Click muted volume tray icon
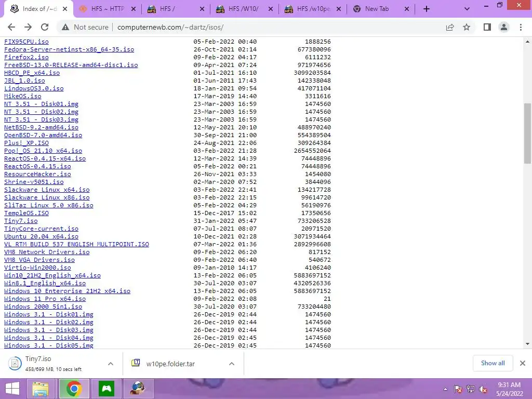 click(x=483, y=389)
